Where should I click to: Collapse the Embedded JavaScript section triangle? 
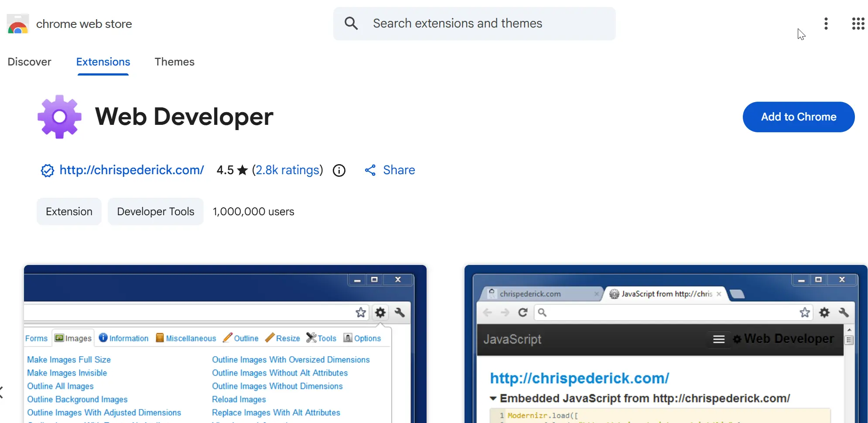click(493, 399)
